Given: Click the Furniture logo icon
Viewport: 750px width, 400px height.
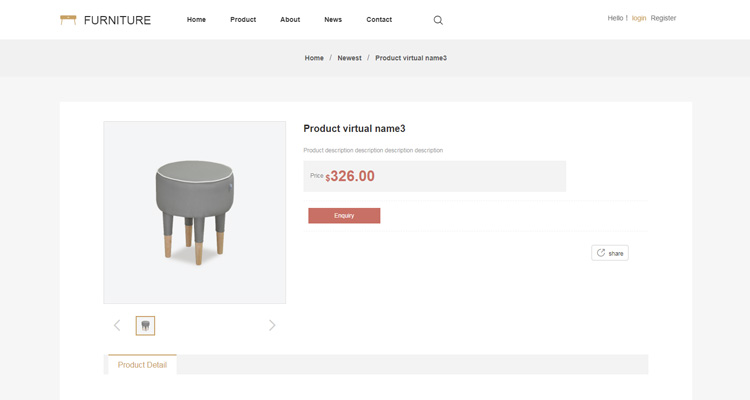Looking at the screenshot, I should click(68, 20).
